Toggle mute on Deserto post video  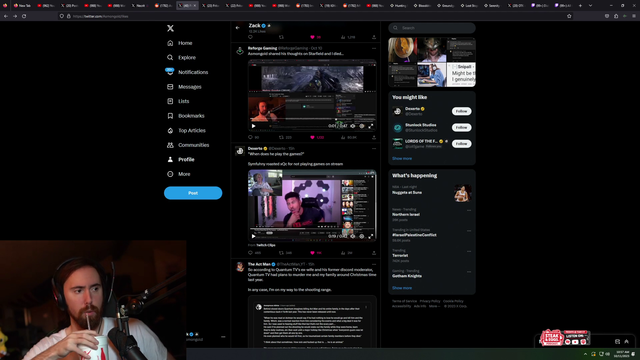pyautogui.click(x=353, y=236)
